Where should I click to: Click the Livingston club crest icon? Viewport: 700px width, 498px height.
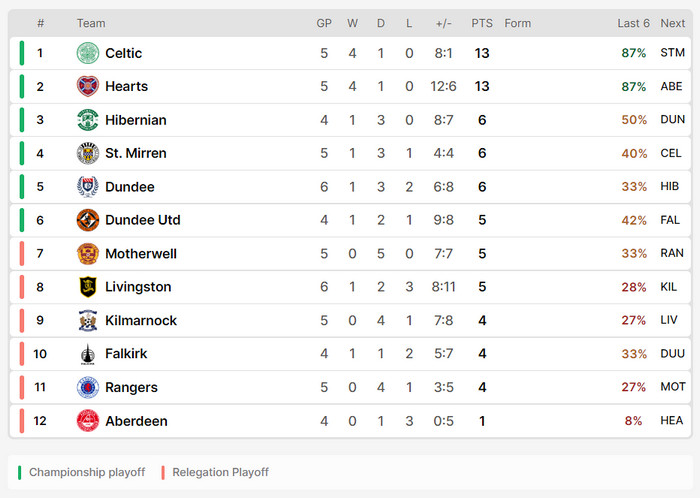pos(88,287)
